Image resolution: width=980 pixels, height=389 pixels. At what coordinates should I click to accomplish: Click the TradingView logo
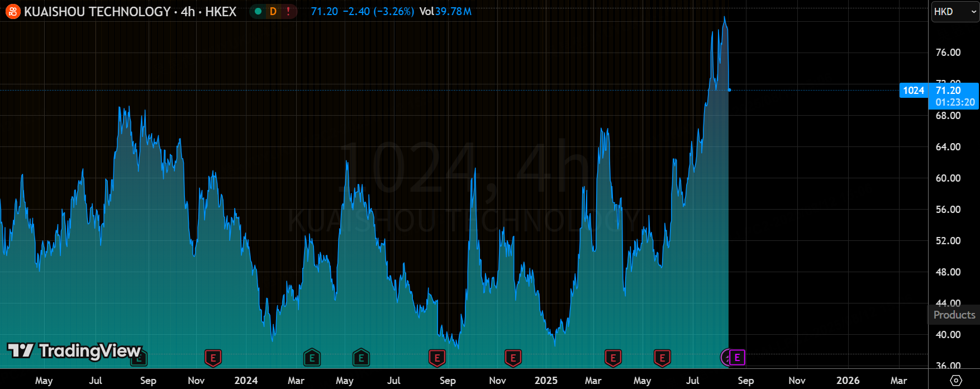pos(74,350)
